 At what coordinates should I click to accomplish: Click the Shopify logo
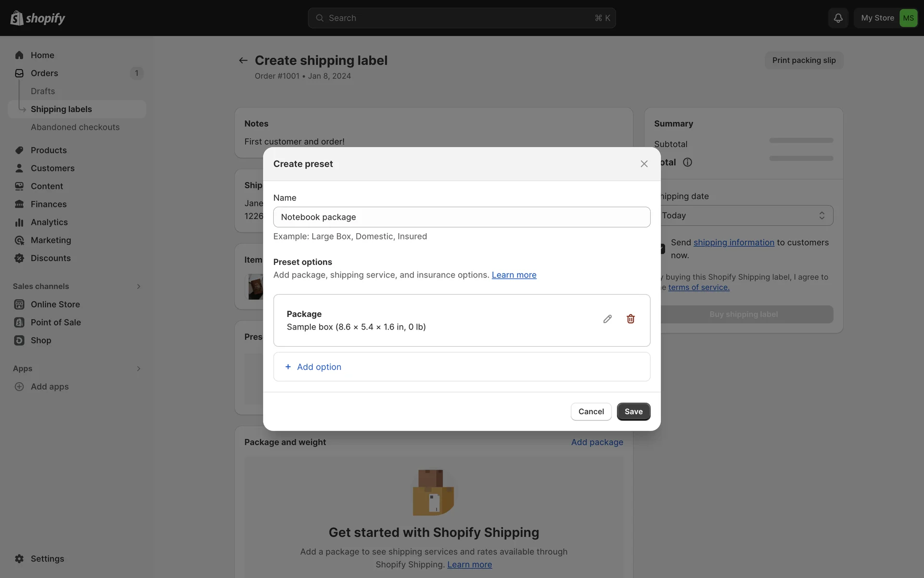coord(38,18)
